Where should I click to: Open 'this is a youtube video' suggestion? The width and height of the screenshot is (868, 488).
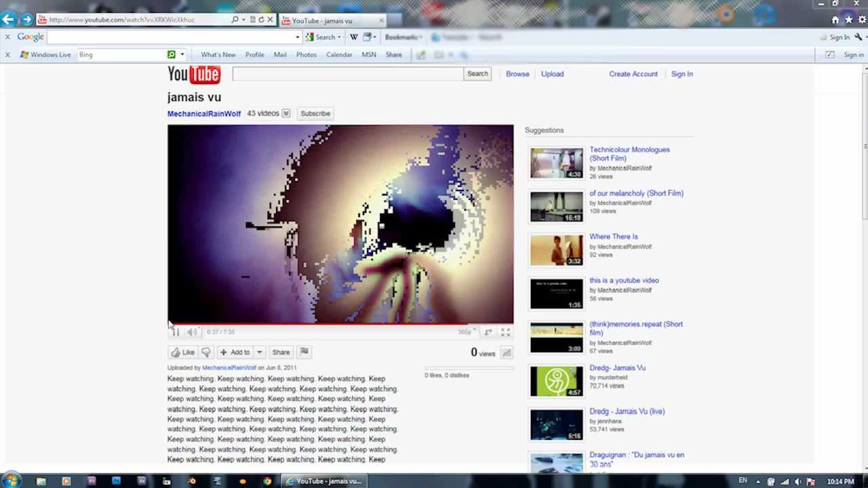[624, 280]
